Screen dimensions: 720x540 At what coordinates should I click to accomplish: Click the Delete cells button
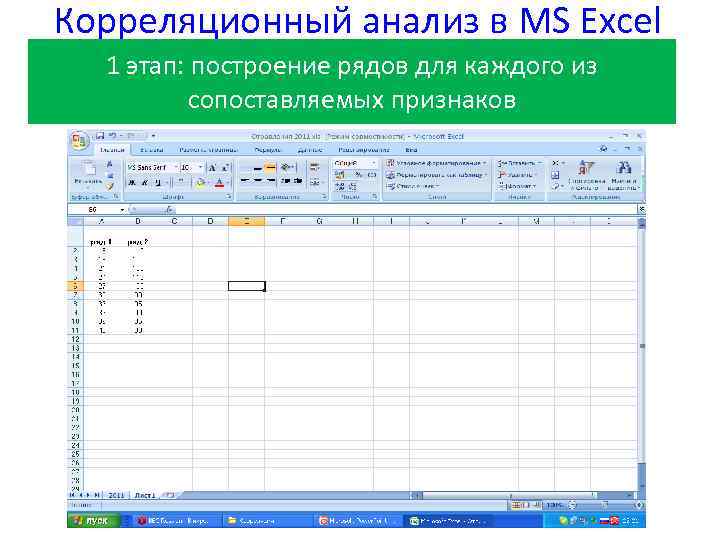click(x=518, y=175)
